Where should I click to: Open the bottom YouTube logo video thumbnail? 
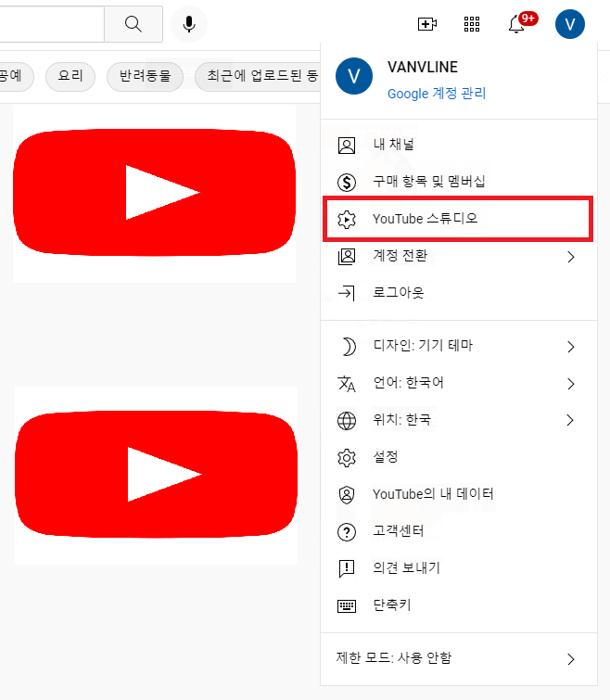click(x=156, y=475)
